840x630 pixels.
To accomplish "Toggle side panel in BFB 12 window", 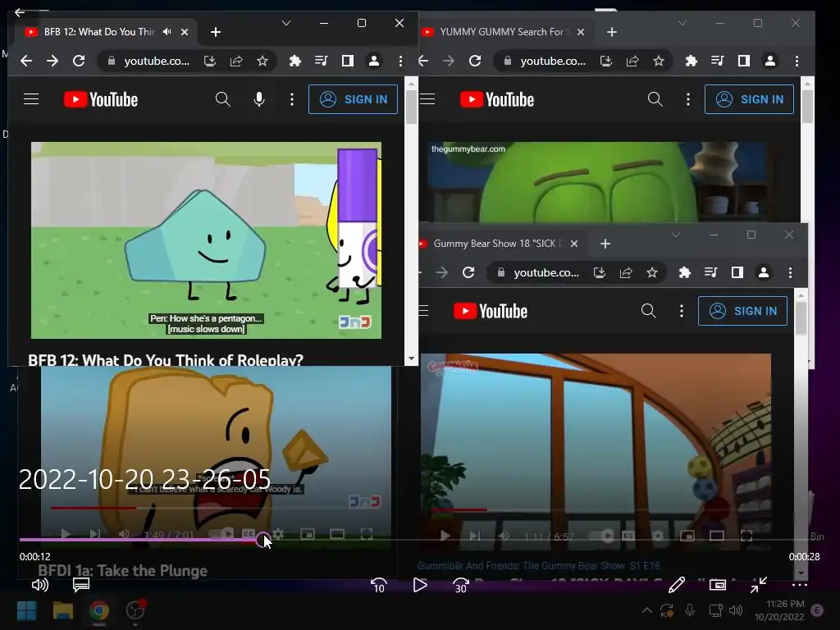I will pos(347,61).
